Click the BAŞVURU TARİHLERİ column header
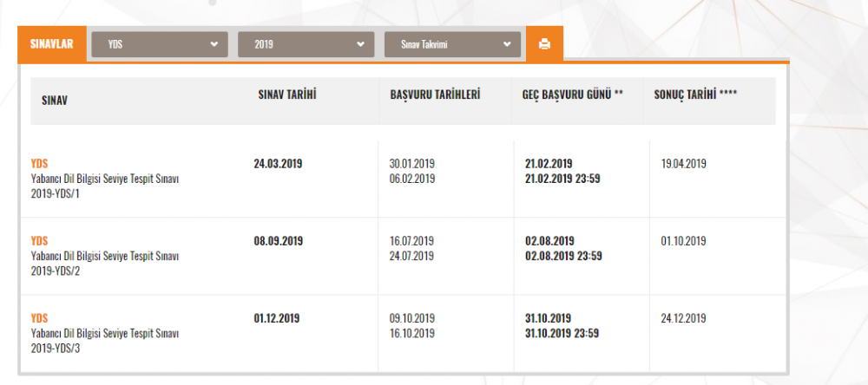This screenshot has width=868, height=385. point(435,95)
